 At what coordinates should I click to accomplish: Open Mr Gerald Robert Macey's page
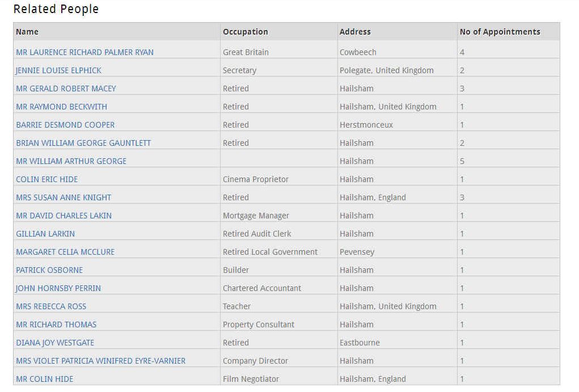click(66, 88)
